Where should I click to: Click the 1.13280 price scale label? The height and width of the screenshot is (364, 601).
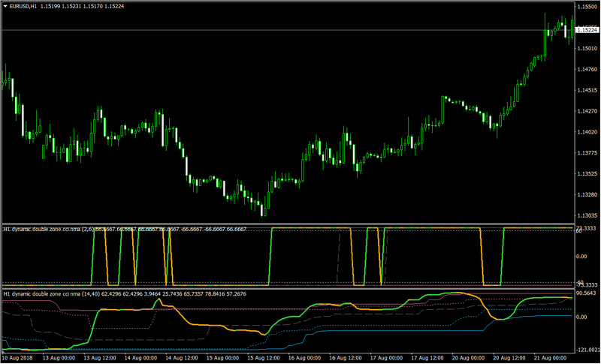click(x=587, y=195)
